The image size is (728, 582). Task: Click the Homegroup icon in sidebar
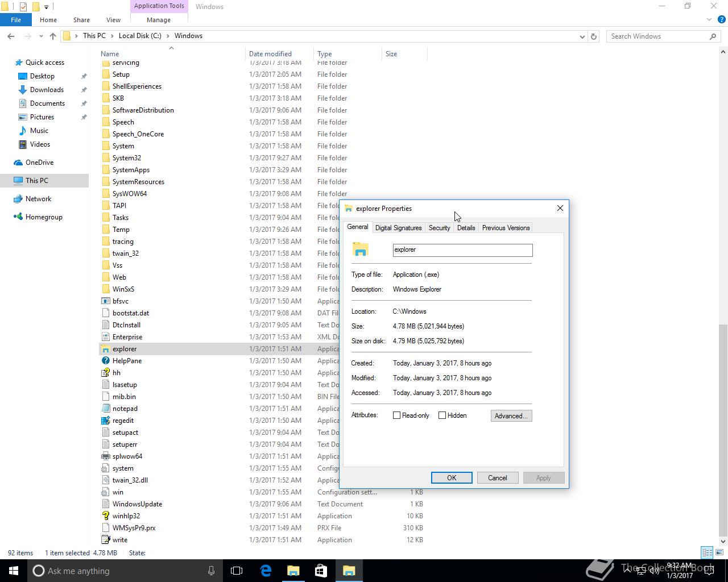18,217
